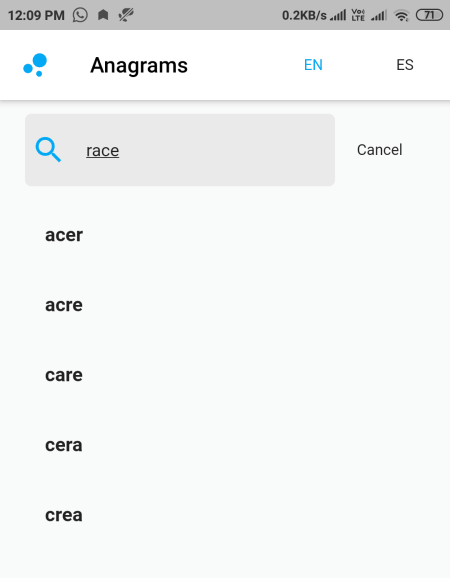This screenshot has height=578, width=450.
Task: Tap the blue bubbles app logo
Action: [35, 65]
